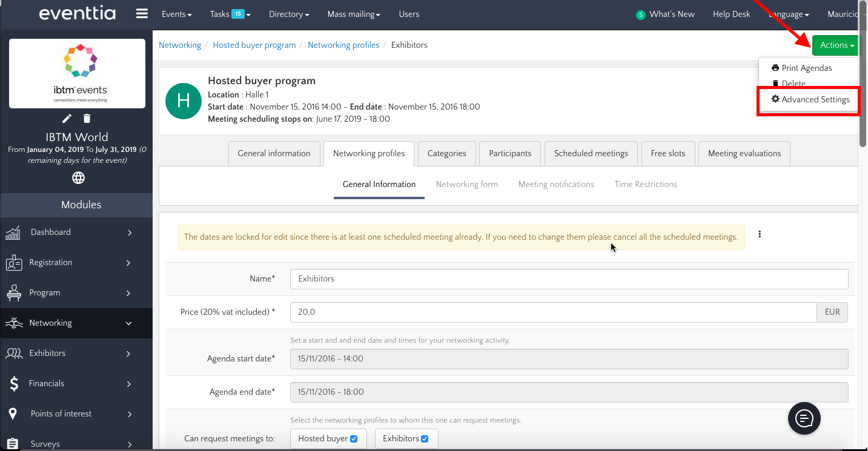Open the Mass mailing dropdown

point(354,14)
